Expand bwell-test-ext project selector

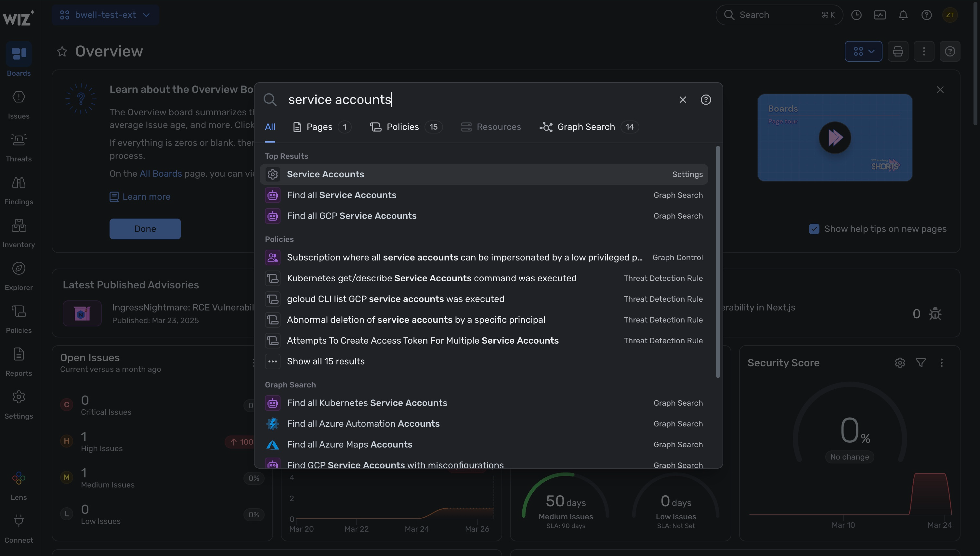pyautogui.click(x=105, y=15)
